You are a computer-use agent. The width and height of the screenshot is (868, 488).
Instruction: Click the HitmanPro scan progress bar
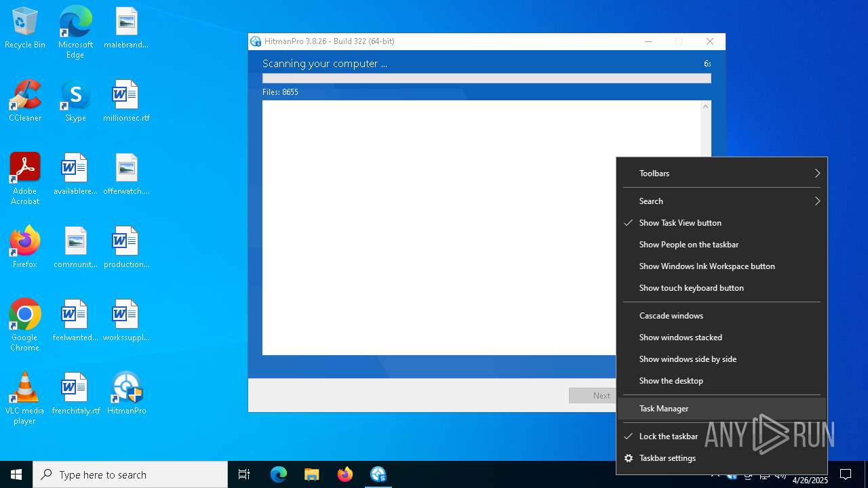pyautogui.click(x=486, y=79)
